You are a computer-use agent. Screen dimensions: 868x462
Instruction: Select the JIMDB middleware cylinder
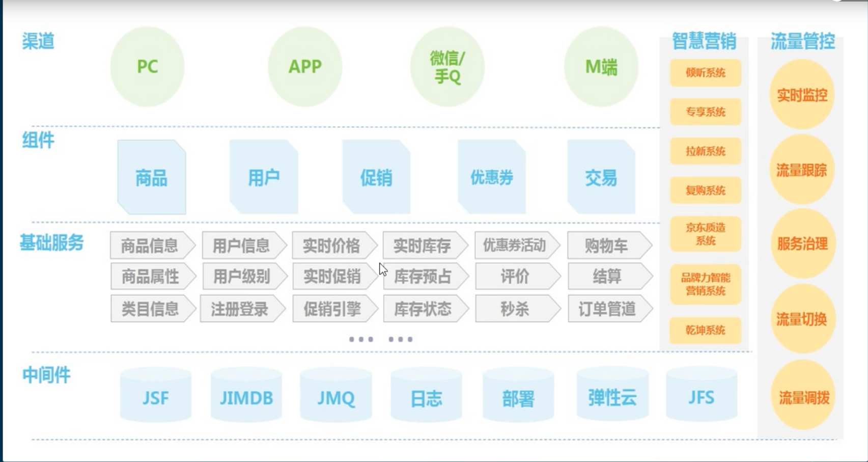pos(246,395)
